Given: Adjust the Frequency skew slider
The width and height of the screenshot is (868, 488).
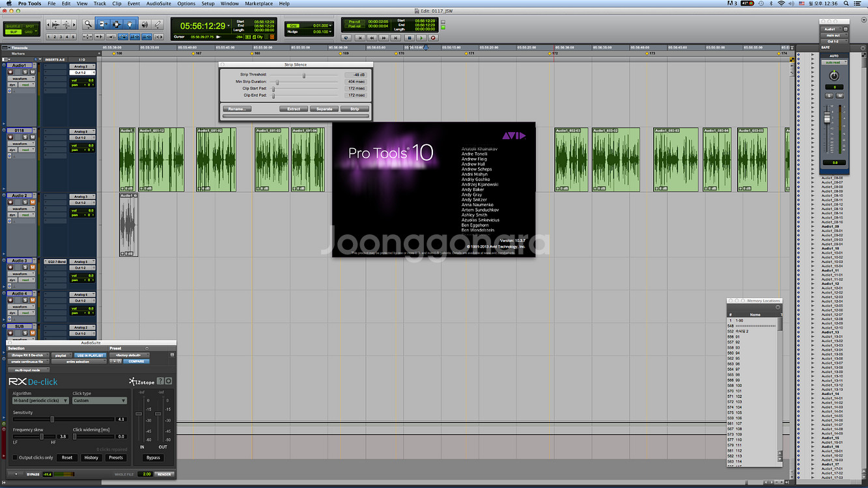Looking at the screenshot, I should (42, 437).
